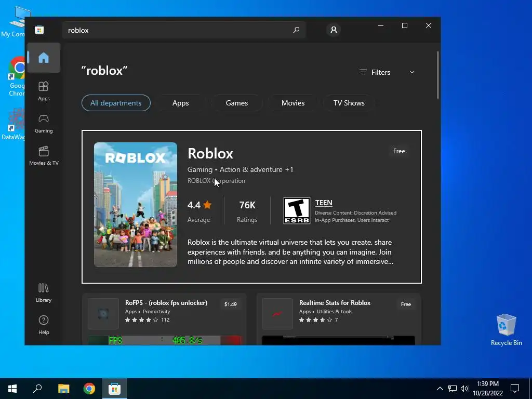This screenshot has height=399, width=532.
Task: Open Realtime Stats for Roblox result
Action: [338, 319]
